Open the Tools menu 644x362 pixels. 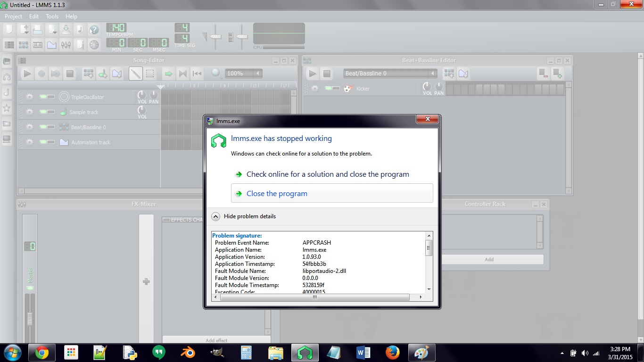coord(52,16)
